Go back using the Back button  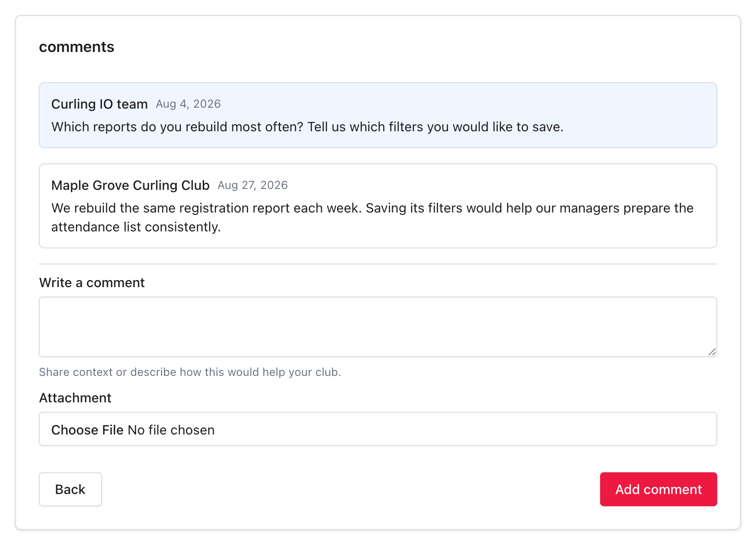[x=70, y=489]
